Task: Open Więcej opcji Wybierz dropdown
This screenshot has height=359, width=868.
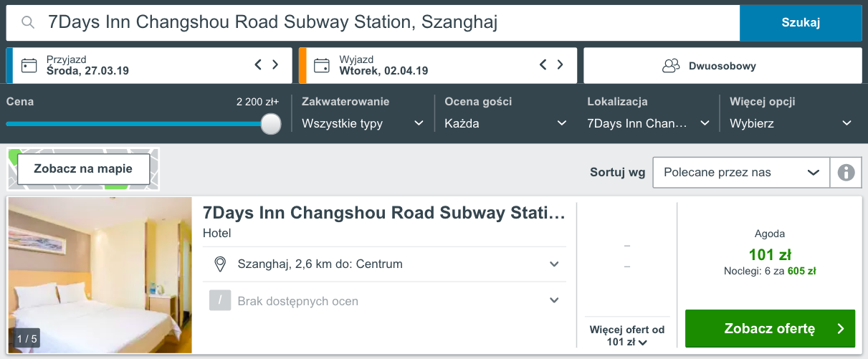Action: coord(791,123)
